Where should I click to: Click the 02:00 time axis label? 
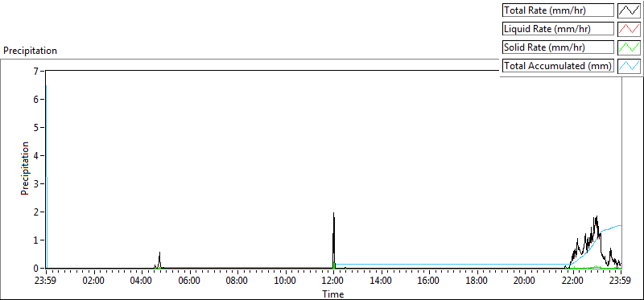(94, 282)
